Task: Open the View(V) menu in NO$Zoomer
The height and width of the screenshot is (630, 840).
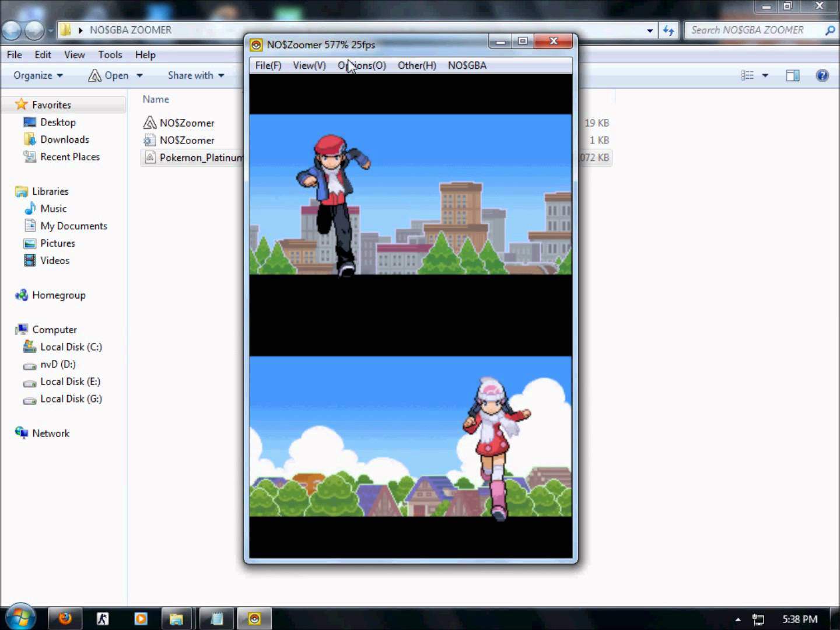Action: (309, 65)
